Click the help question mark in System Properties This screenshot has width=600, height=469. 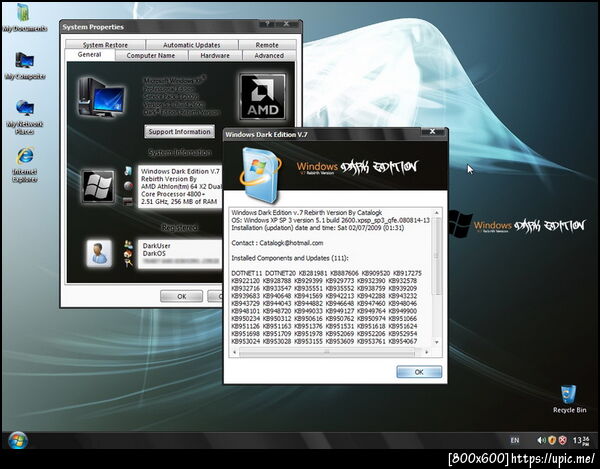tap(267, 24)
